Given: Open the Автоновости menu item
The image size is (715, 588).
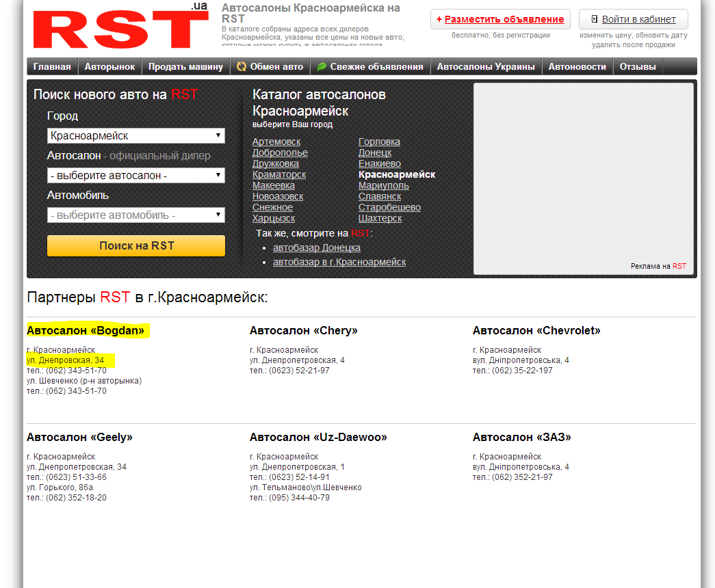Looking at the screenshot, I should (577, 66).
